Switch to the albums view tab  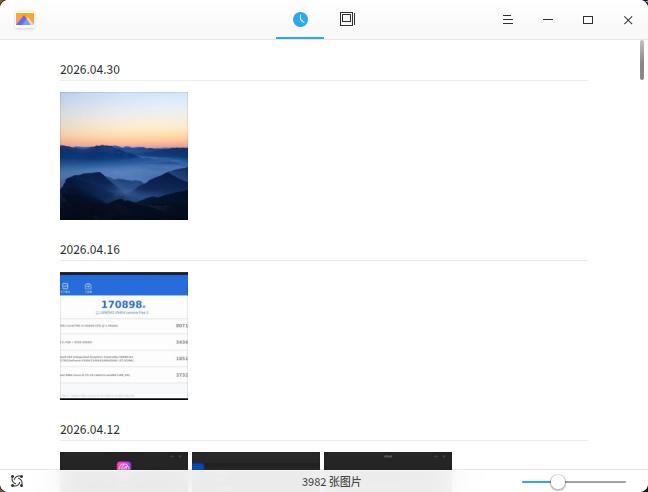(348, 19)
